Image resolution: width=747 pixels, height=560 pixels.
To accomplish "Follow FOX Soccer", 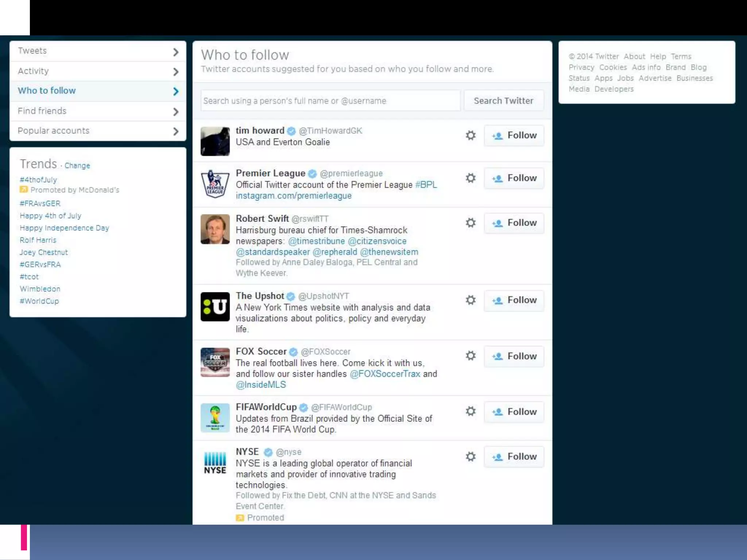I will click(x=514, y=356).
